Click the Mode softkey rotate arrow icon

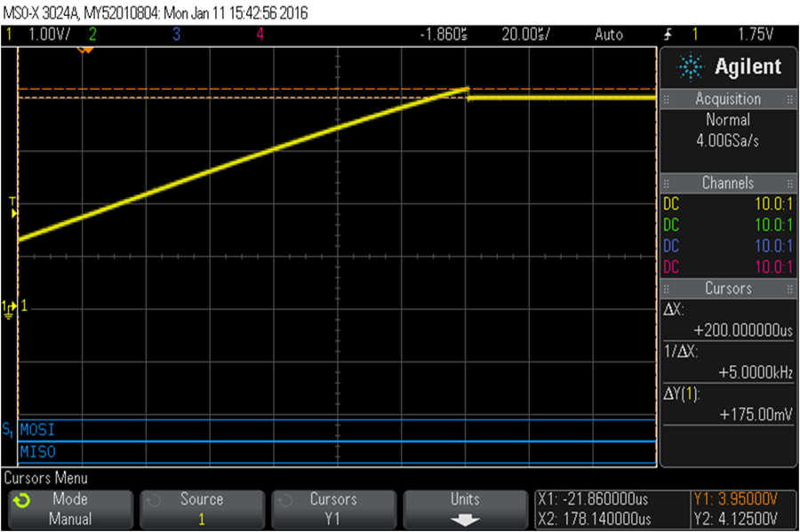coord(21,501)
